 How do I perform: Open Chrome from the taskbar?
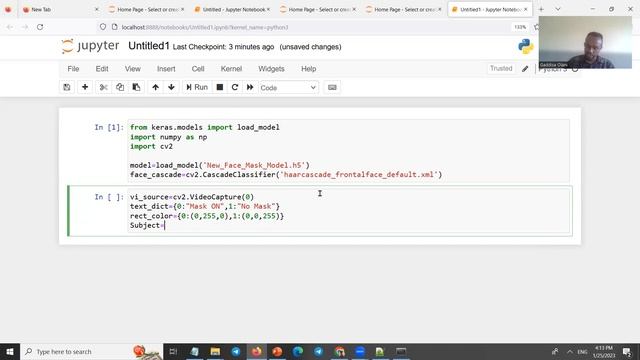click(x=340, y=351)
